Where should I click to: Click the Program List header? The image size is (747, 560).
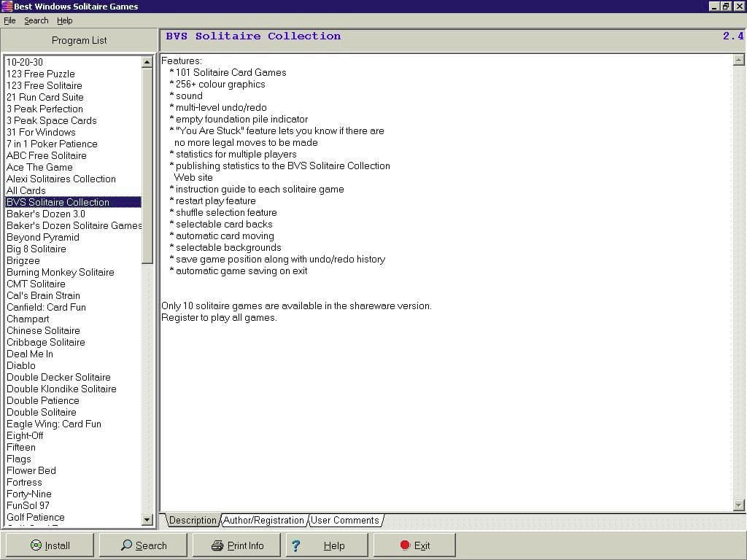click(79, 41)
